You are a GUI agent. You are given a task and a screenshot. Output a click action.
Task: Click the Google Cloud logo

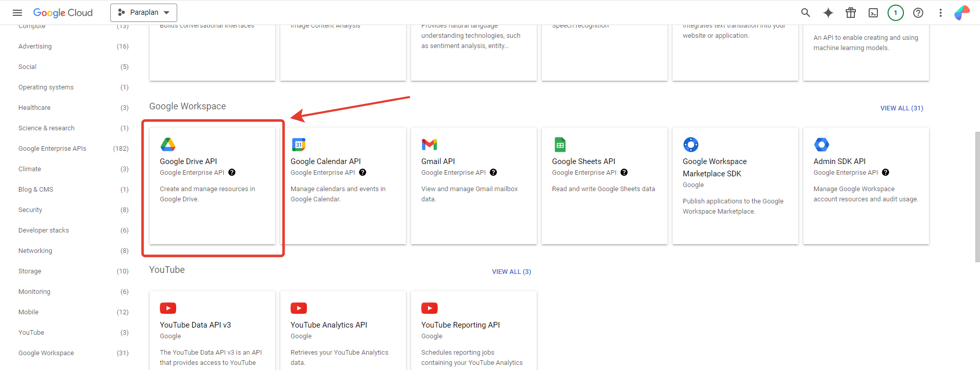pyautogui.click(x=63, y=13)
